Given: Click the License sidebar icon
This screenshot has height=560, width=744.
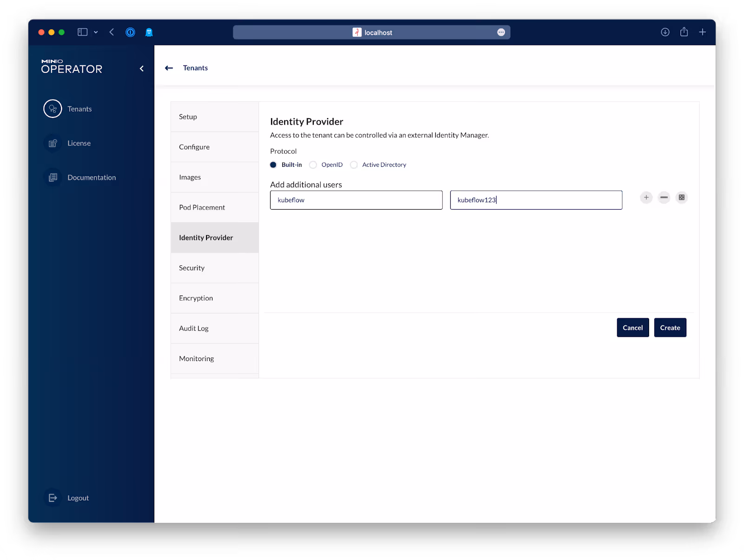Looking at the screenshot, I should pyautogui.click(x=53, y=143).
